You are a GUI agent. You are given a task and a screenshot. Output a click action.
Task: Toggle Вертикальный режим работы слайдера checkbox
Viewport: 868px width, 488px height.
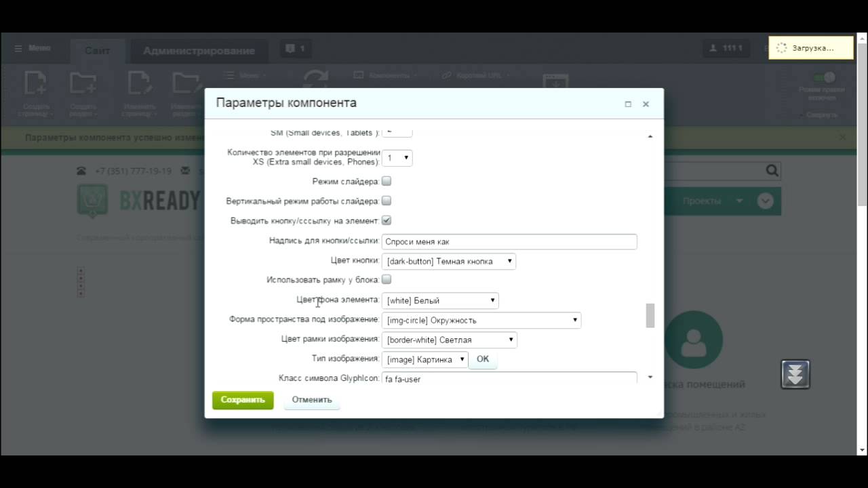click(387, 201)
